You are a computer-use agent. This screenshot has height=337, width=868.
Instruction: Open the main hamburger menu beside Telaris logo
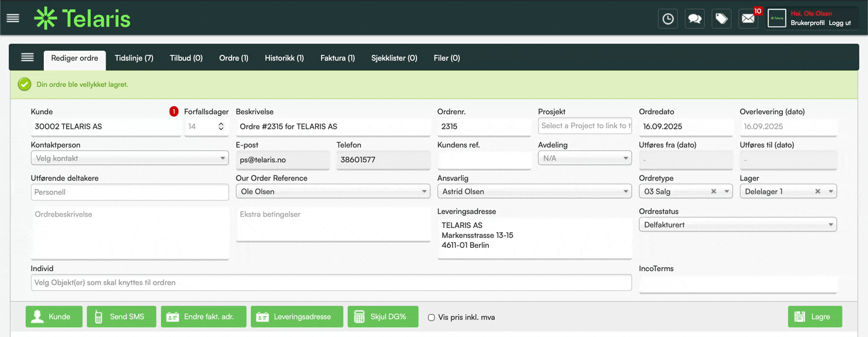click(13, 18)
